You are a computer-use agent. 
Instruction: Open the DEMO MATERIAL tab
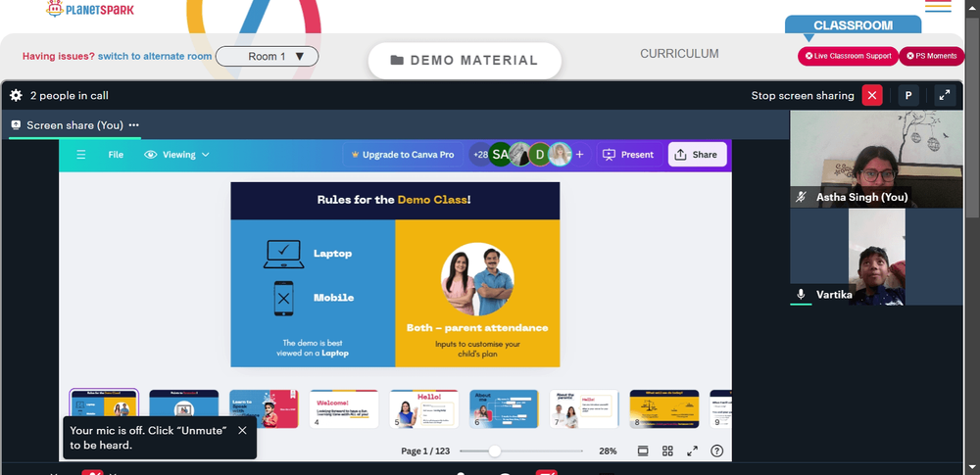click(x=465, y=61)
